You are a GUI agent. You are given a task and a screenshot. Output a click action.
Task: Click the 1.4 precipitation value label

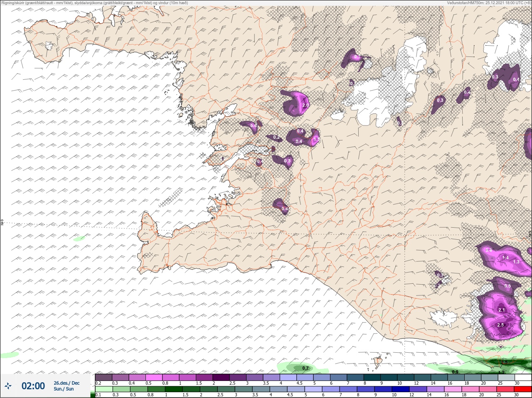coord(506,258)
